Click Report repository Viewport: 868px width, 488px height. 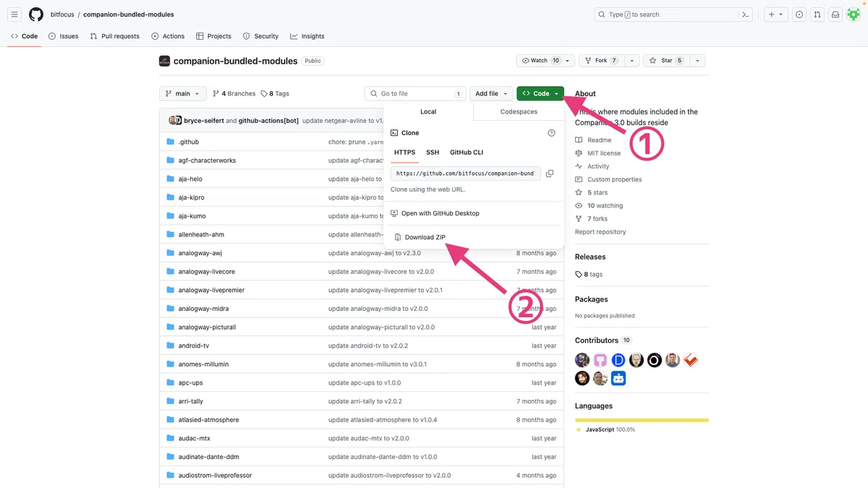tap(600, 232)
